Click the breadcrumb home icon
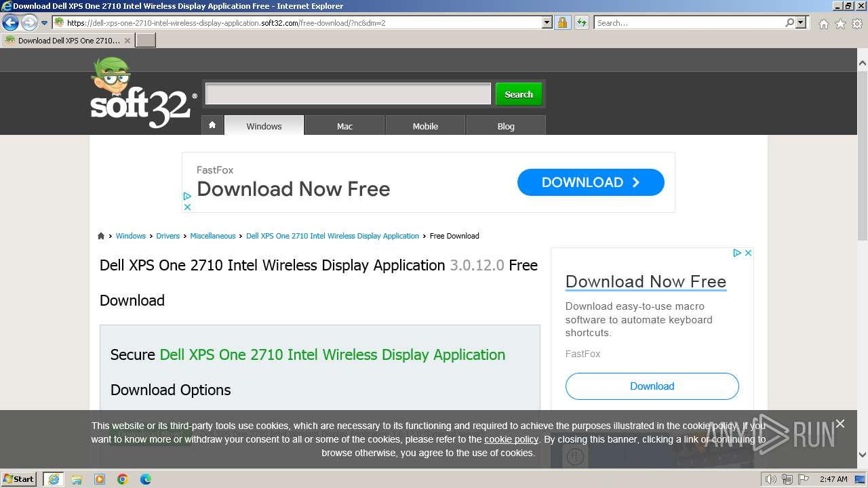This screenshot has height=488, width=868. [101, 236]
